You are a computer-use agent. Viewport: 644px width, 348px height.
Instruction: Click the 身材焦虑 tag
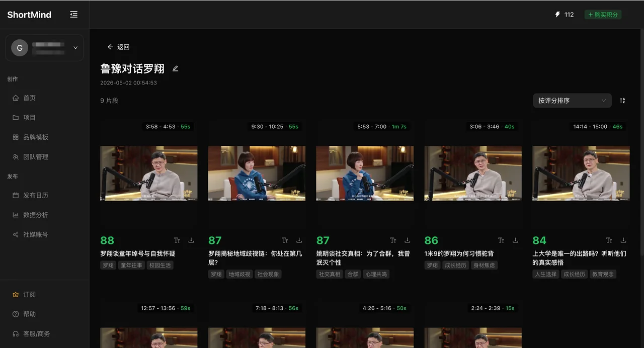click(484, 265)
